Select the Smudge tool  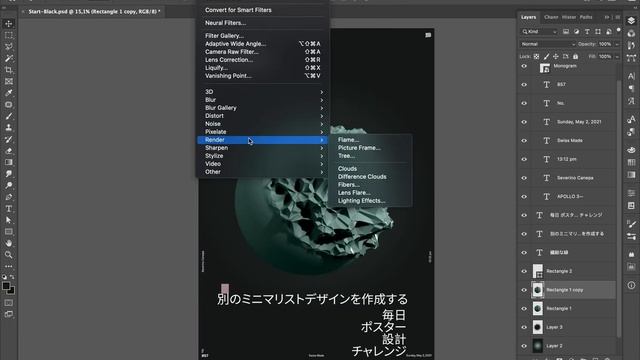click(9, 174)
